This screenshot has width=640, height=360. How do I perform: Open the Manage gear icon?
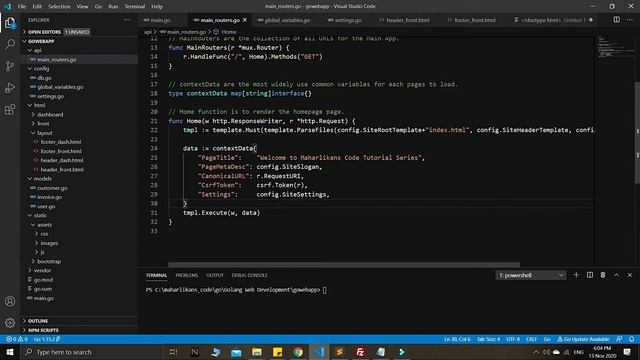(10, 323)
